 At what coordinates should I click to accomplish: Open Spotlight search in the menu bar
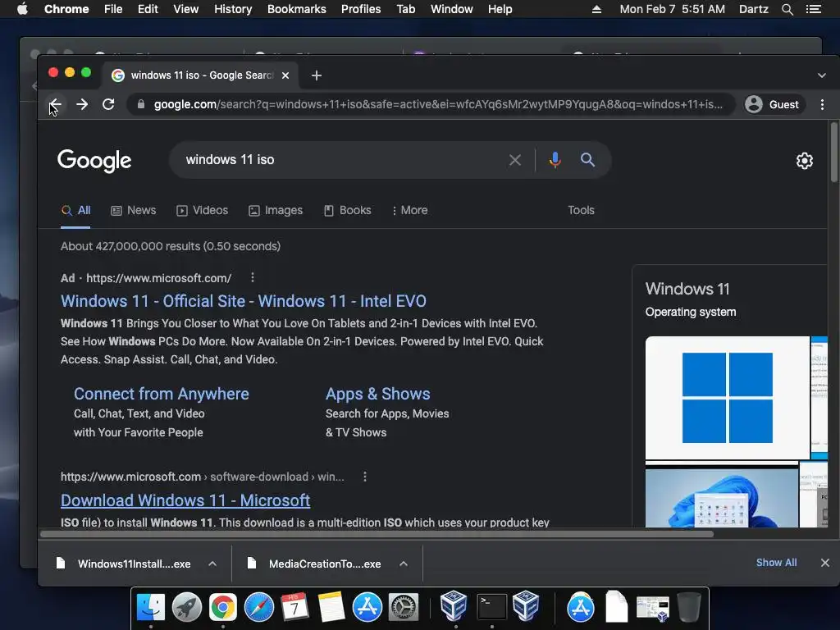[787, 9]
